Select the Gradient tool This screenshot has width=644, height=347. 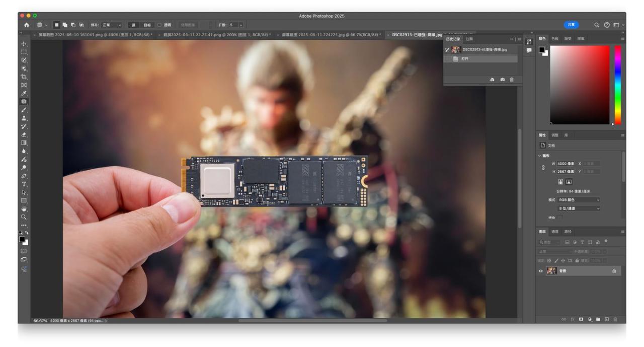pos(24,143)
